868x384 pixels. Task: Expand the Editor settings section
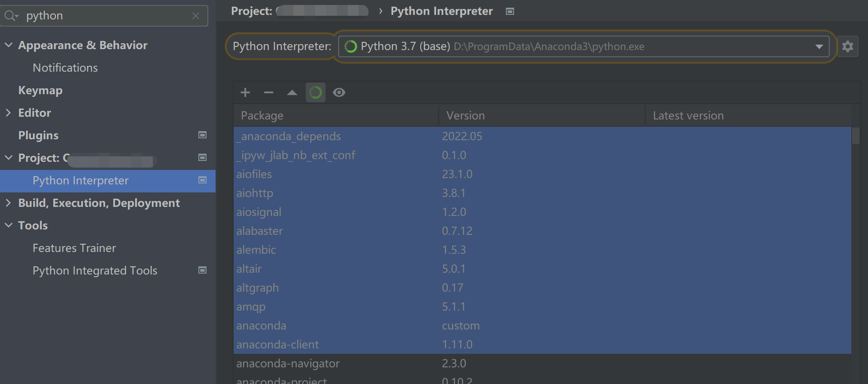coord(9,113)
